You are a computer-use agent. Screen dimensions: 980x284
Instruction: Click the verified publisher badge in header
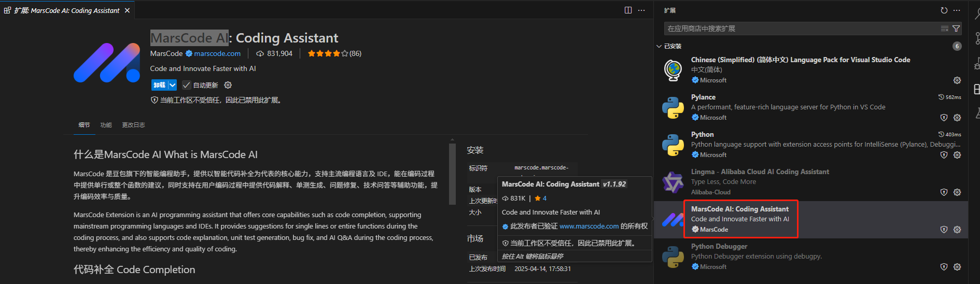pyautogui.click(x=189, y=53)
